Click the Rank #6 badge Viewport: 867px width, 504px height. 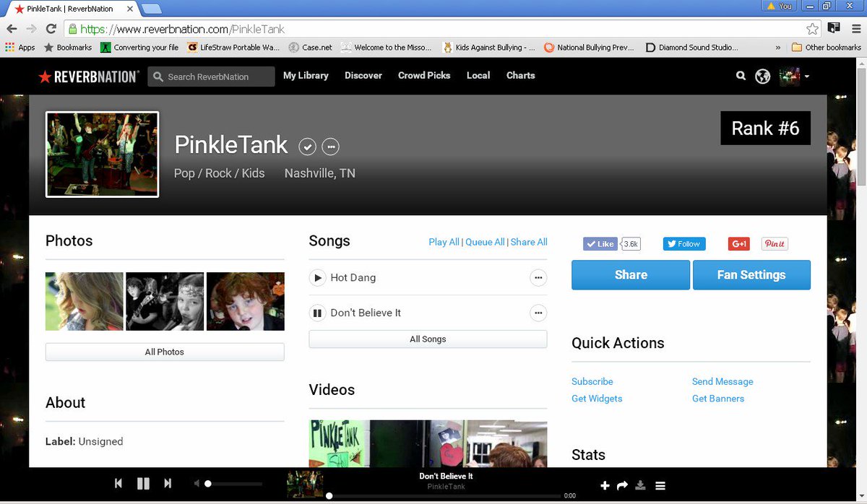765,129
